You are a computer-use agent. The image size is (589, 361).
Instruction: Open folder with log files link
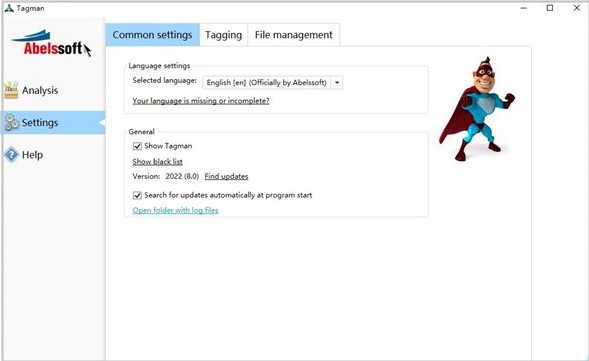click(x=175, y=210)
